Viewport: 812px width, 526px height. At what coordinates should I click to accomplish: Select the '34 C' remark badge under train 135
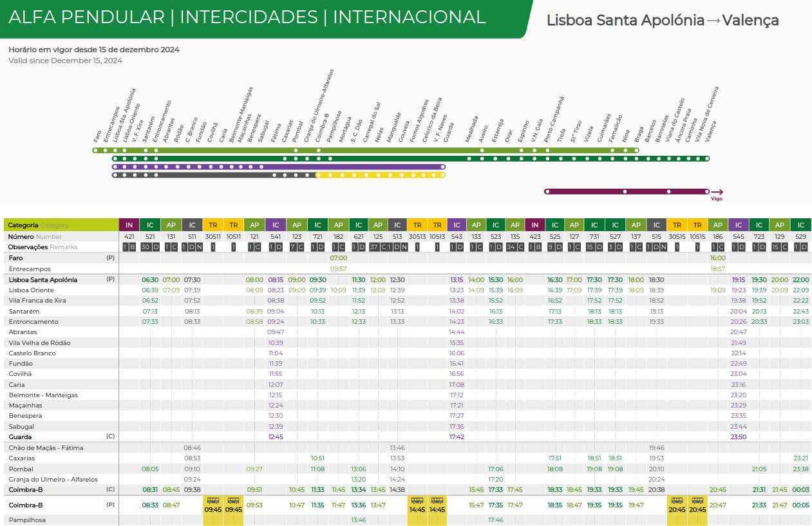[x=515, y=247]
